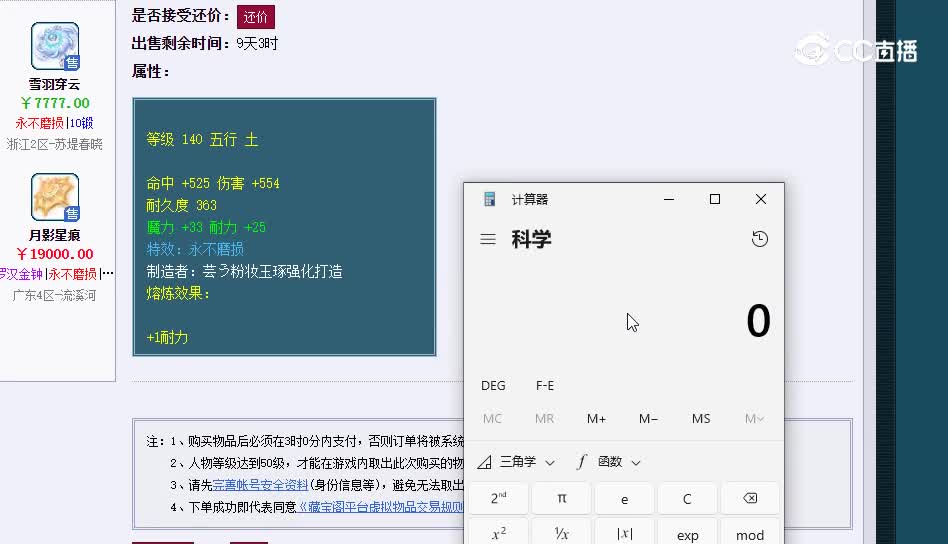Click the pi constant key
This screenshot has width=948, height=544.
point(561,498)
